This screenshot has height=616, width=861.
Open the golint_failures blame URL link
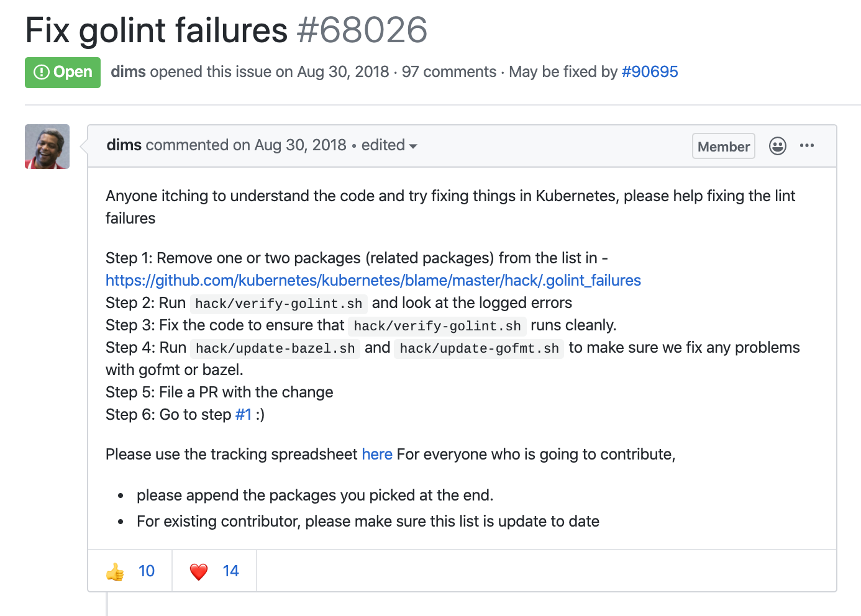pyautogui.click(x=373, y=280)
